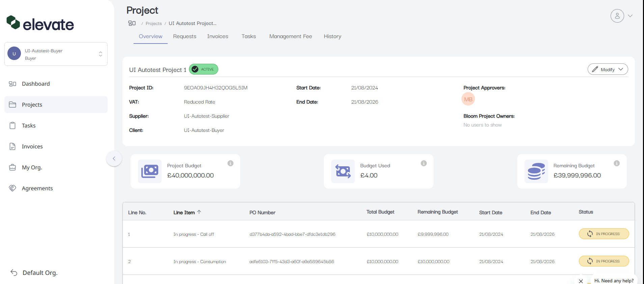Click the Projects breadcrumb link

pos(153,24)
